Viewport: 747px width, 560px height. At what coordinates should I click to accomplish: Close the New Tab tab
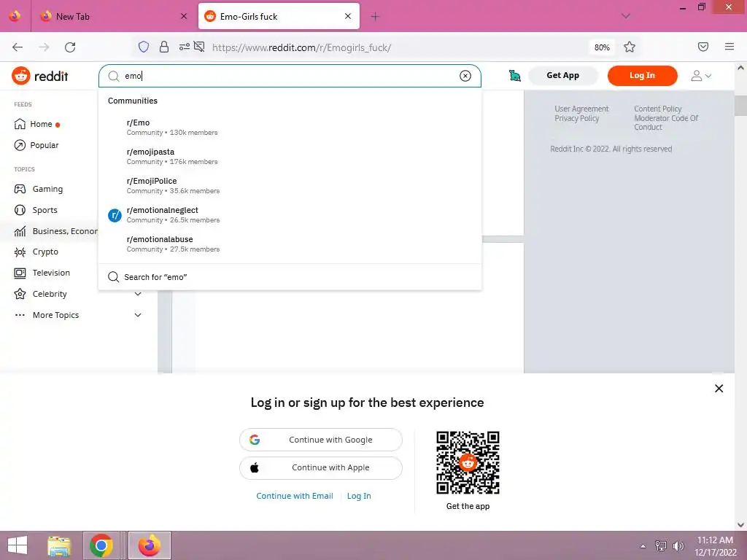coord(183,16)
